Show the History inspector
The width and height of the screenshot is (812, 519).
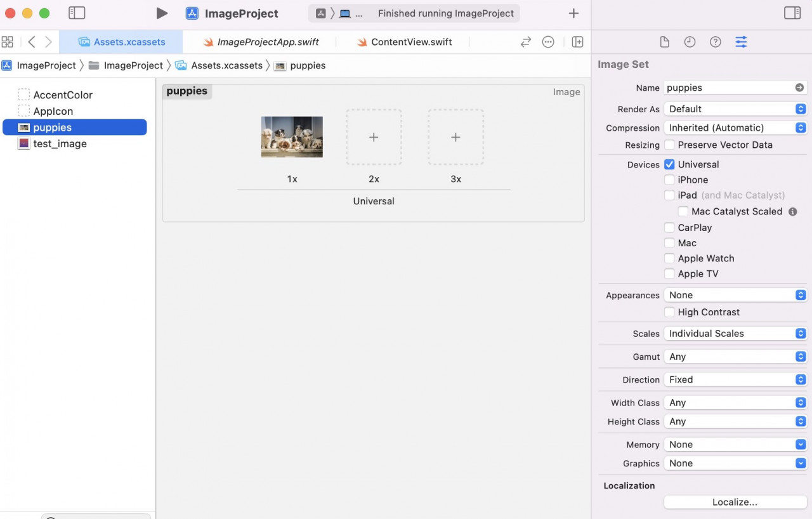tap(690, 41)
